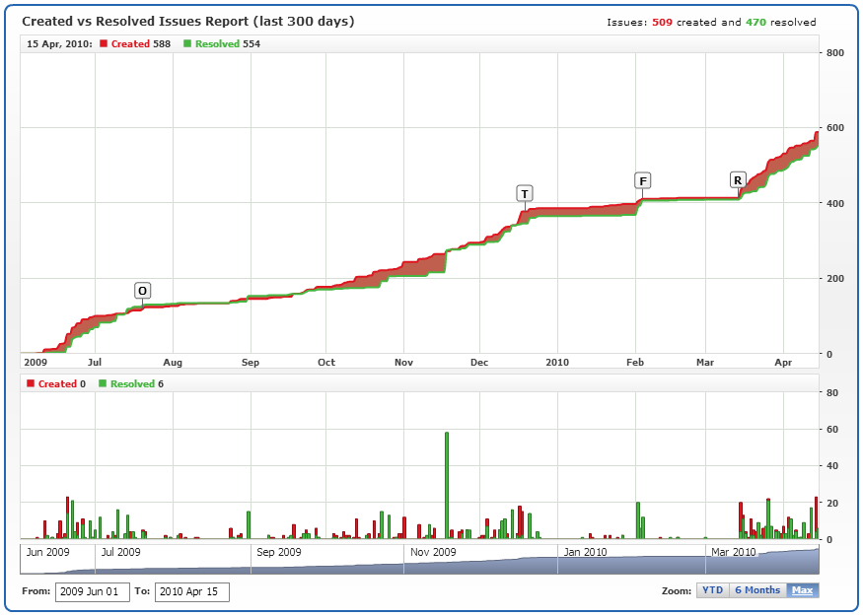Click the "470" resolved issues count
The height and width of the screenshot is (616, 863).
tap(755, 22)
